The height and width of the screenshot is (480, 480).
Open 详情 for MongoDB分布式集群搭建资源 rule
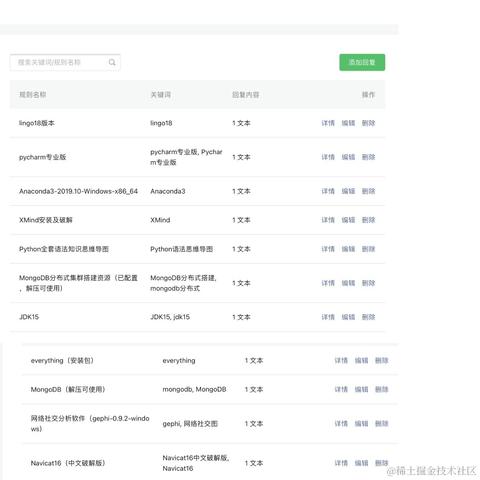click(x=328, y=283)
